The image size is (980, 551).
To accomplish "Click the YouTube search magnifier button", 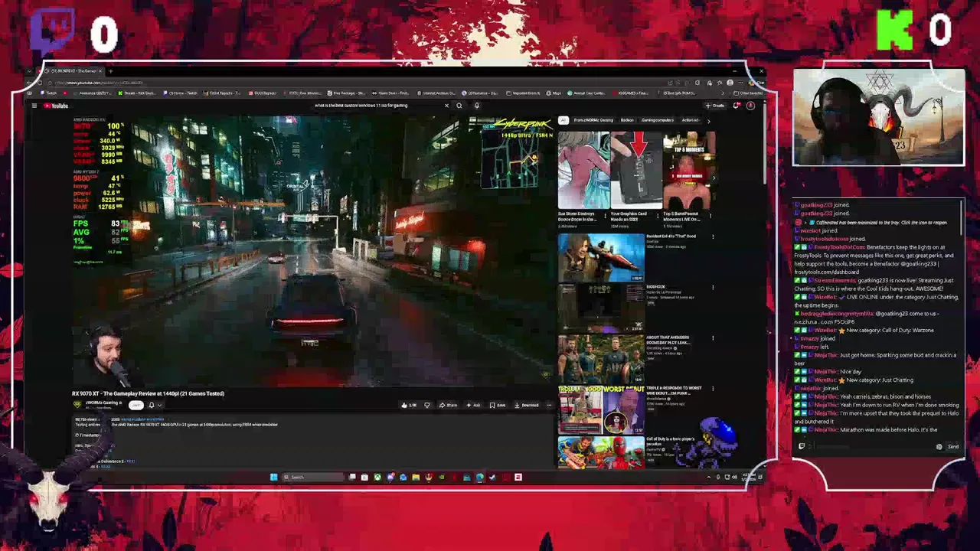I will (x=459, y=106).
